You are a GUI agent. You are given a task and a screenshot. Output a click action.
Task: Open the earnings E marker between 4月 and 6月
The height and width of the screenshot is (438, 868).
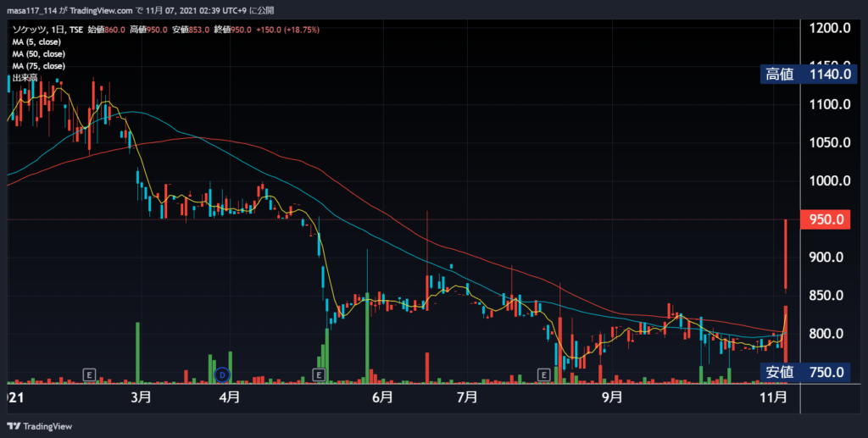(x=319, y=375)
